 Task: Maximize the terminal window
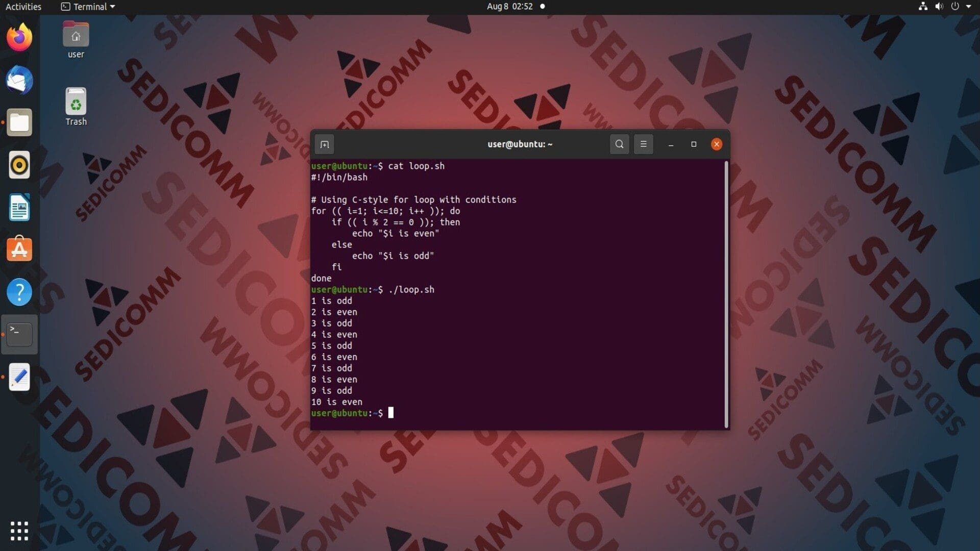click(694, 144)
